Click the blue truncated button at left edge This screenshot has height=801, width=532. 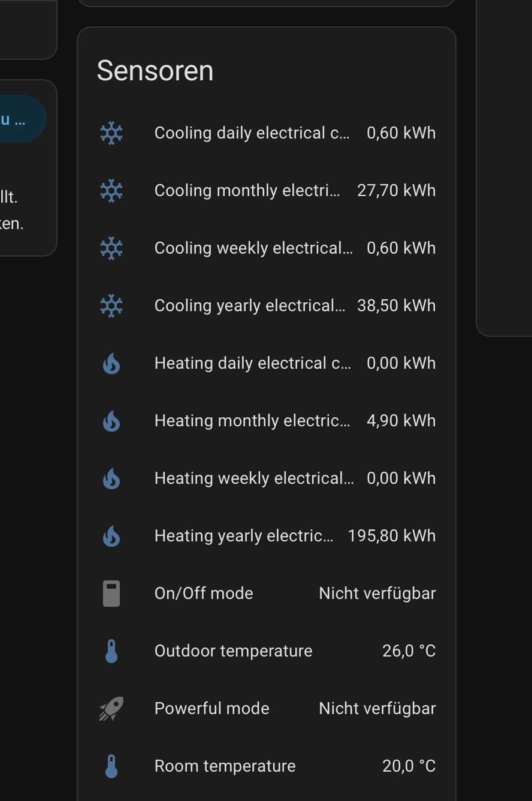[23, 119]
